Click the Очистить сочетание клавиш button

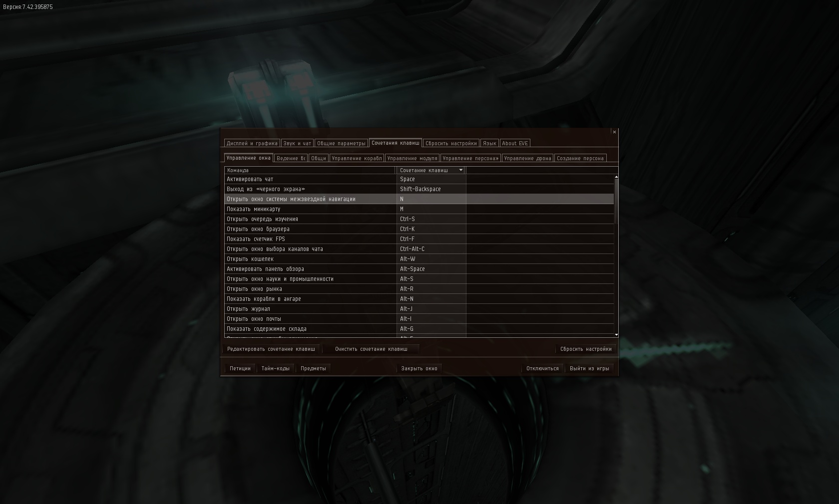pyautogui.click(x=371, y=349)
